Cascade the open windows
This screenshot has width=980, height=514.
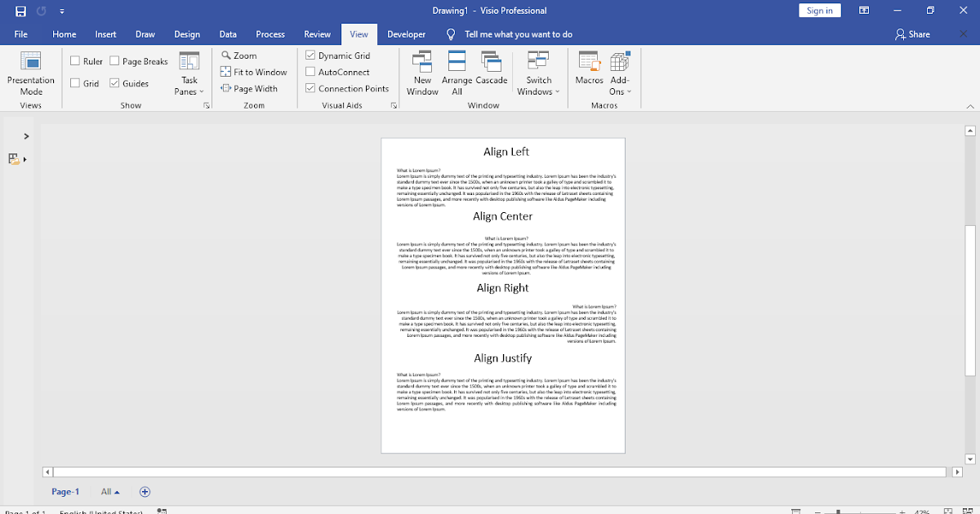pyautogui.click(x=490, y=73)
